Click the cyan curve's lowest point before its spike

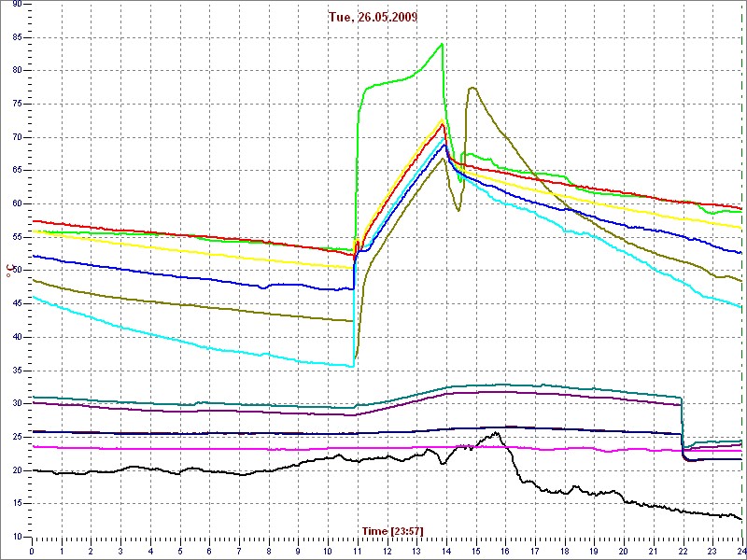352,366
